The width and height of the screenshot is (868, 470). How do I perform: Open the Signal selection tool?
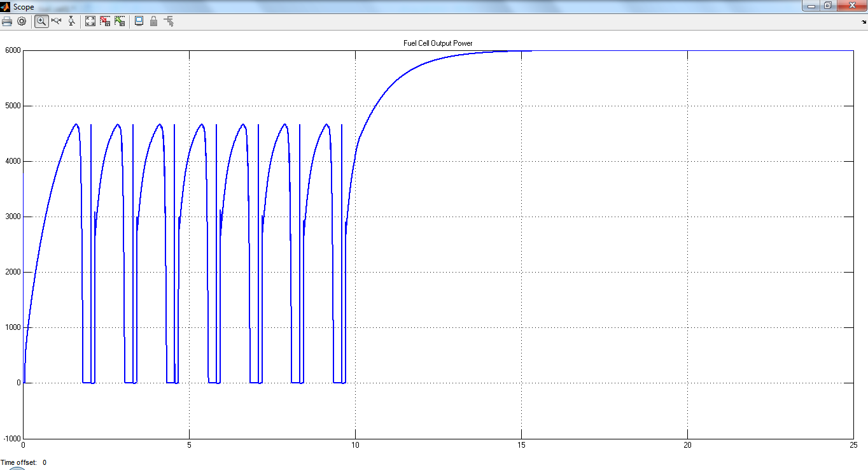click(x=169, y=21)
